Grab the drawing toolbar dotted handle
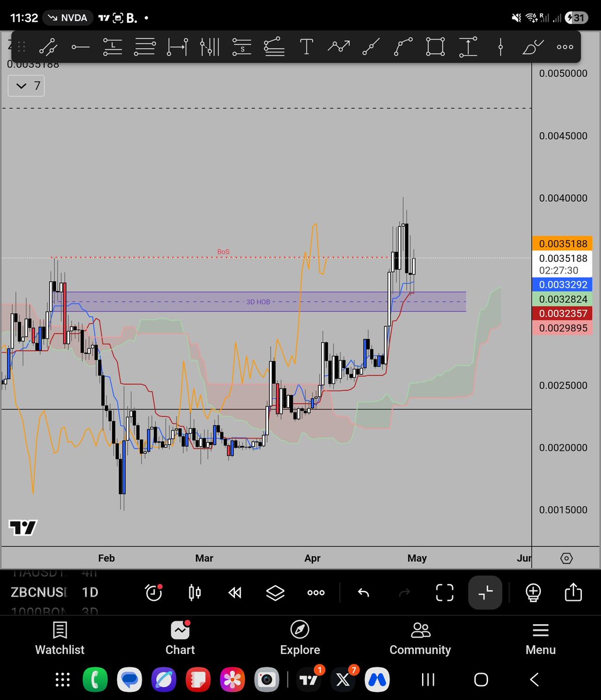The width and height of the screenshot is (601, 700). pyautogui.click(x=21, y=47)
